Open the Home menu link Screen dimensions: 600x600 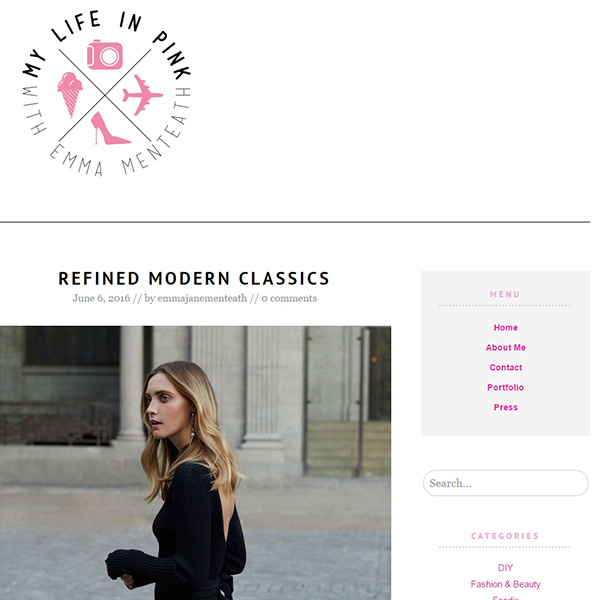tap(505, 328)
